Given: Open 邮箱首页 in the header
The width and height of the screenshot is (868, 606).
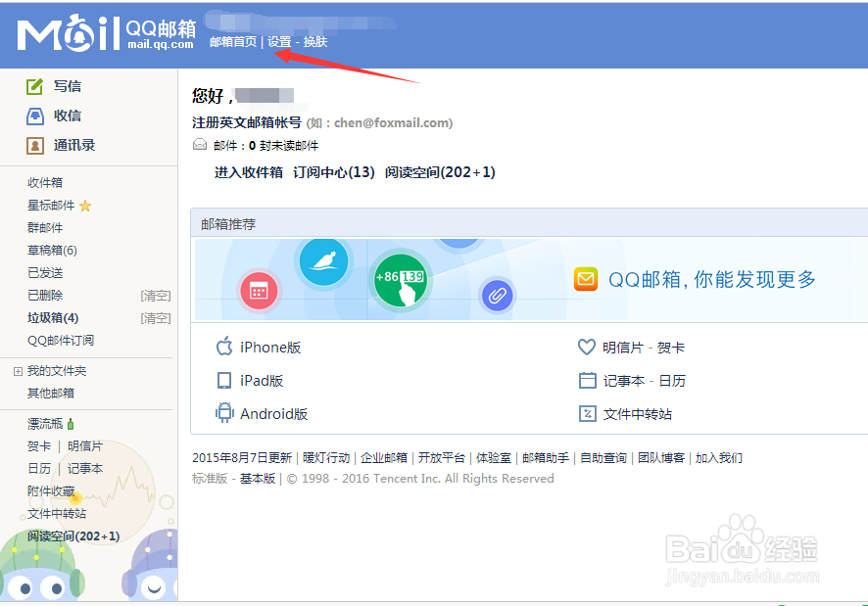Looking at the screenshot, I should (x=233, y=42).
